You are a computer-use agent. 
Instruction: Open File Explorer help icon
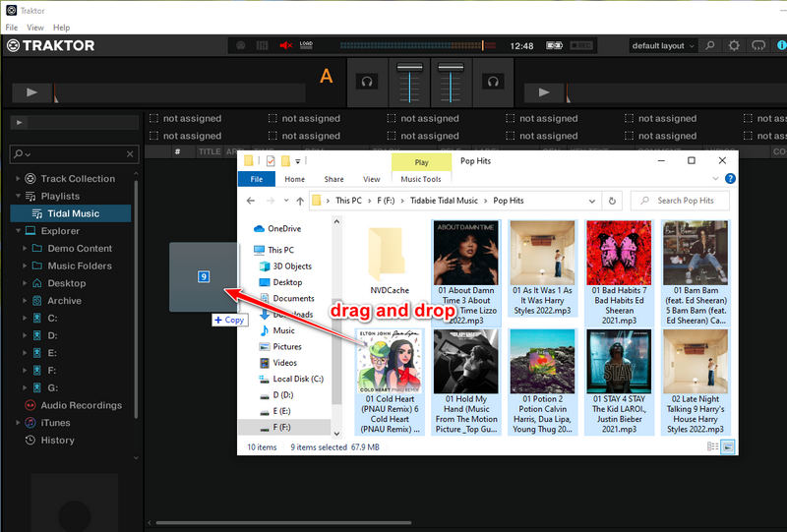click(x=730, y=178)
